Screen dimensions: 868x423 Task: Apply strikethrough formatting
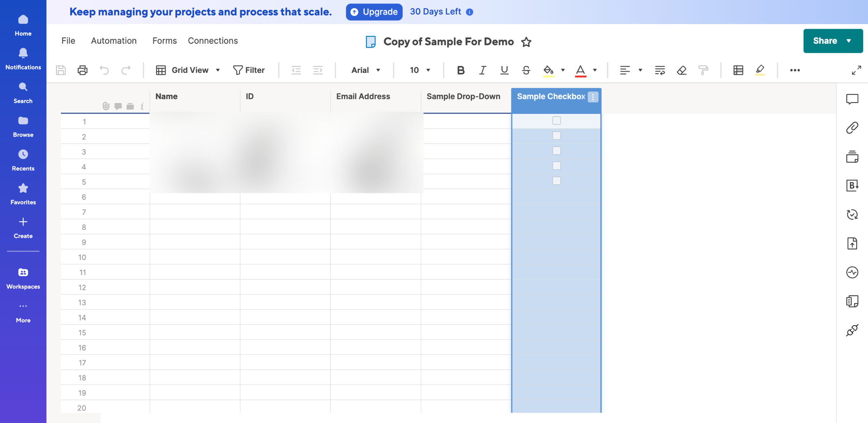coord(526,70)
